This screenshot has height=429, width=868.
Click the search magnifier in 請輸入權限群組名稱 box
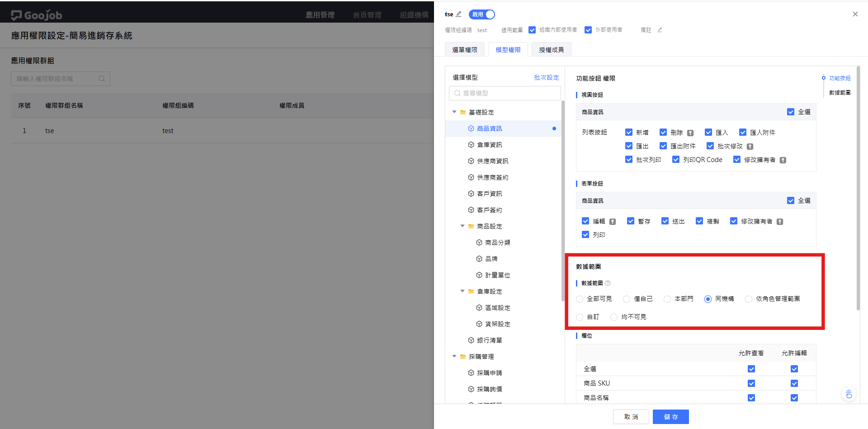[102, 79]
